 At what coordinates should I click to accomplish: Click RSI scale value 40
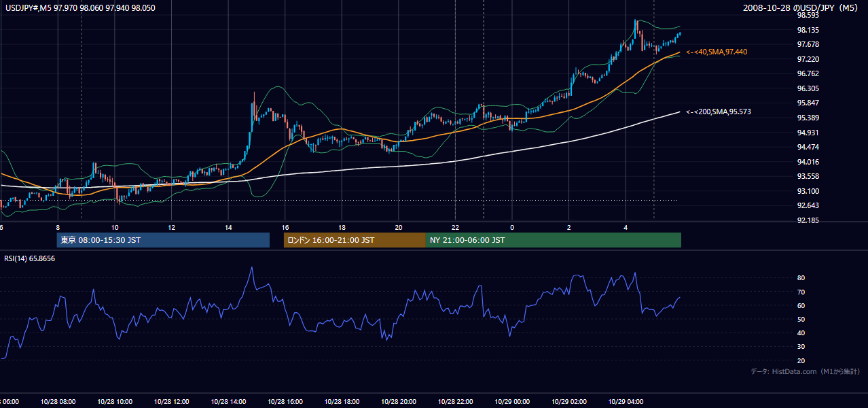pyautogui.click(x=801, y=333)
